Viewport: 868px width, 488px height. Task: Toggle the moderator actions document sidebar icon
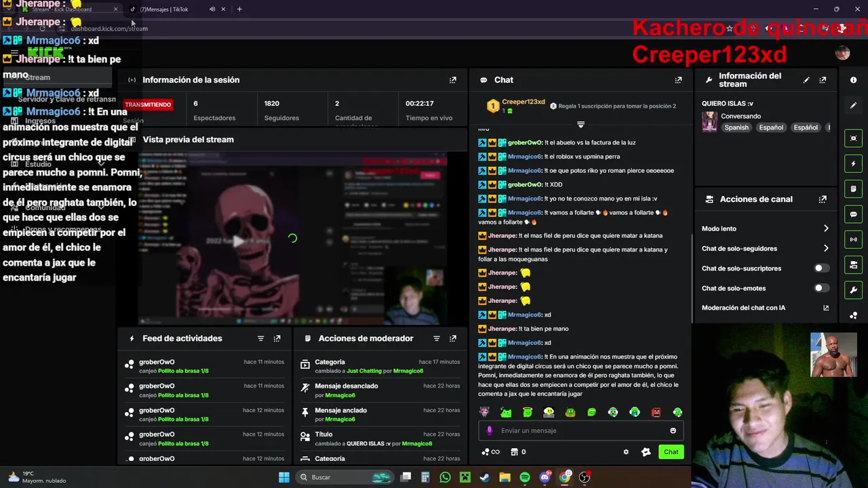click(853, 189)
